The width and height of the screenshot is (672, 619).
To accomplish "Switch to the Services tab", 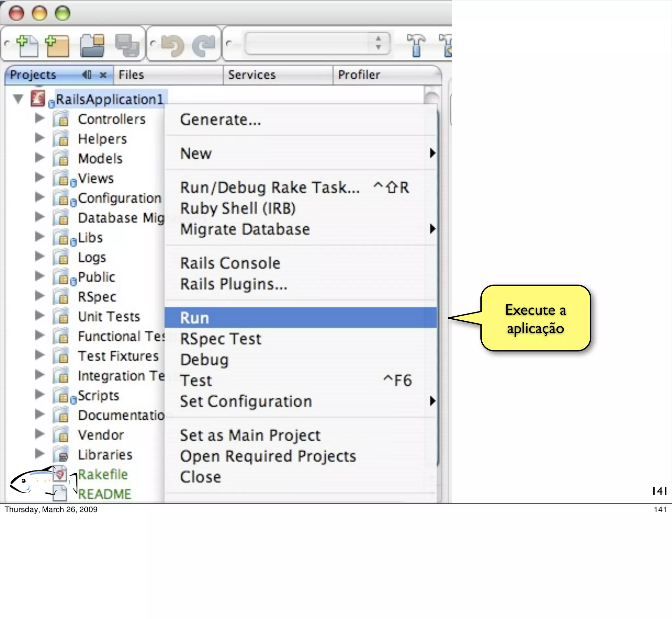I will [x=252, y=75].
